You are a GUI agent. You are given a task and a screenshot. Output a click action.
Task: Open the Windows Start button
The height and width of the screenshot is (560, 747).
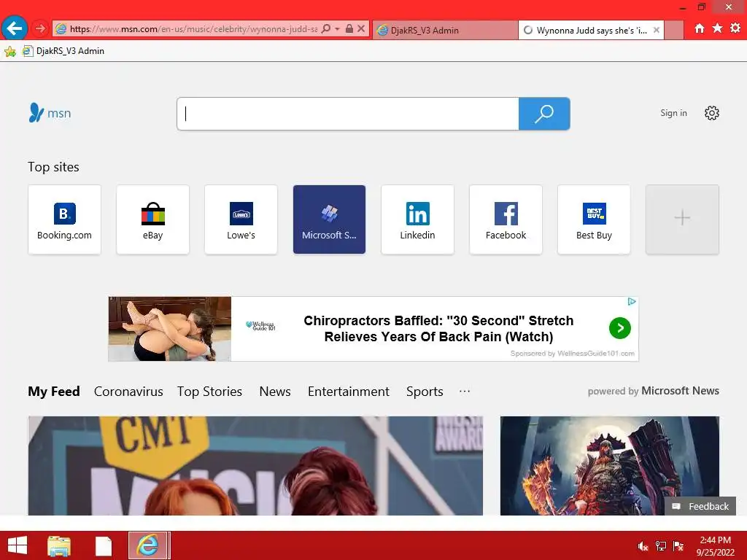(x=18, y=545)
